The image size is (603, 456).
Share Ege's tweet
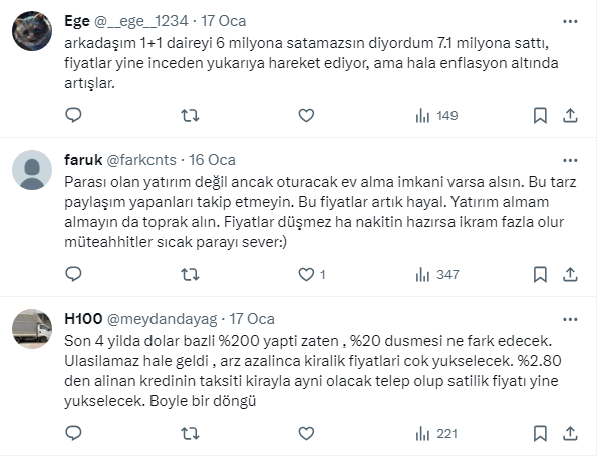click(572, 115)
